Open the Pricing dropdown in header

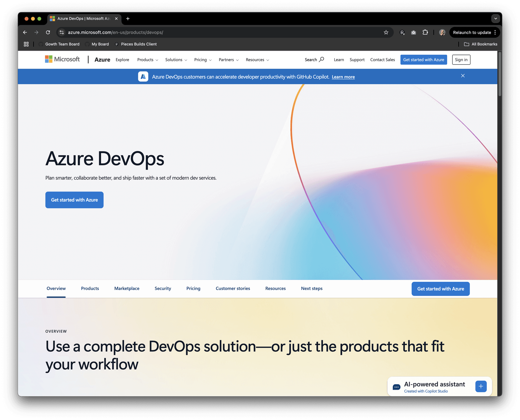pyautogui.click(x=203, y=60)
